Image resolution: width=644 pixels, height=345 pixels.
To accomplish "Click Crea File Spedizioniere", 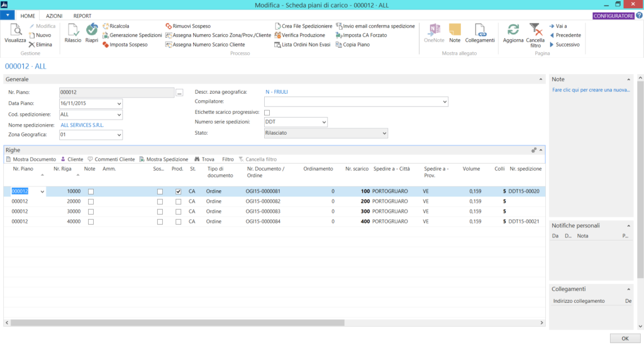I will click(x=304, y=26).
